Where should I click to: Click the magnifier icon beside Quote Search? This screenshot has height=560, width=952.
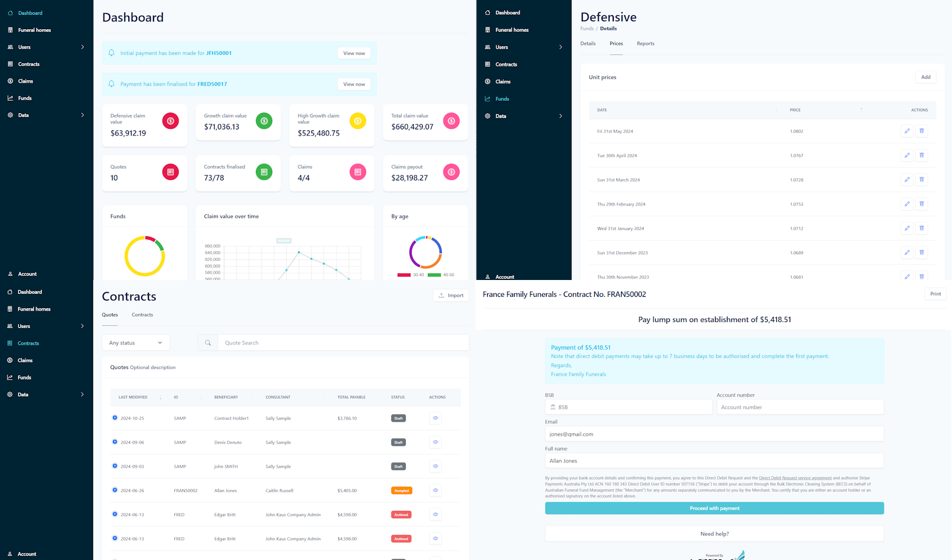pos(208,343)
